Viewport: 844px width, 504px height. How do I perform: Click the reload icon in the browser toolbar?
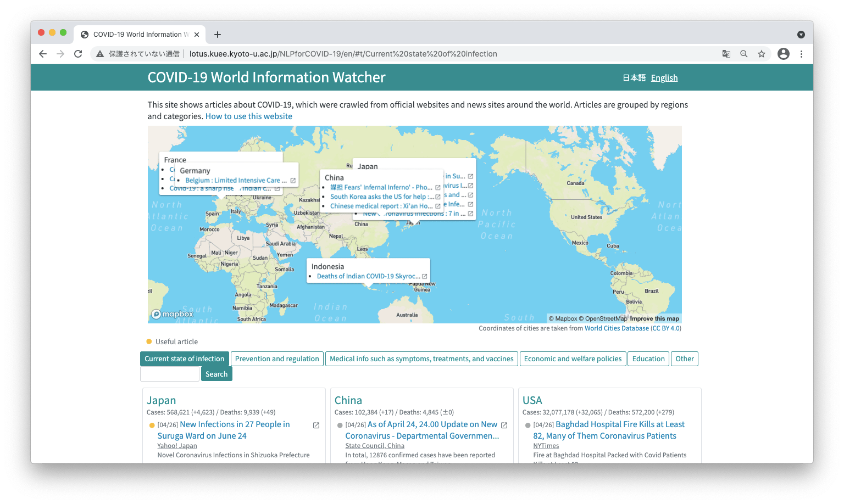pyautogui.click(x=77, y=53)
